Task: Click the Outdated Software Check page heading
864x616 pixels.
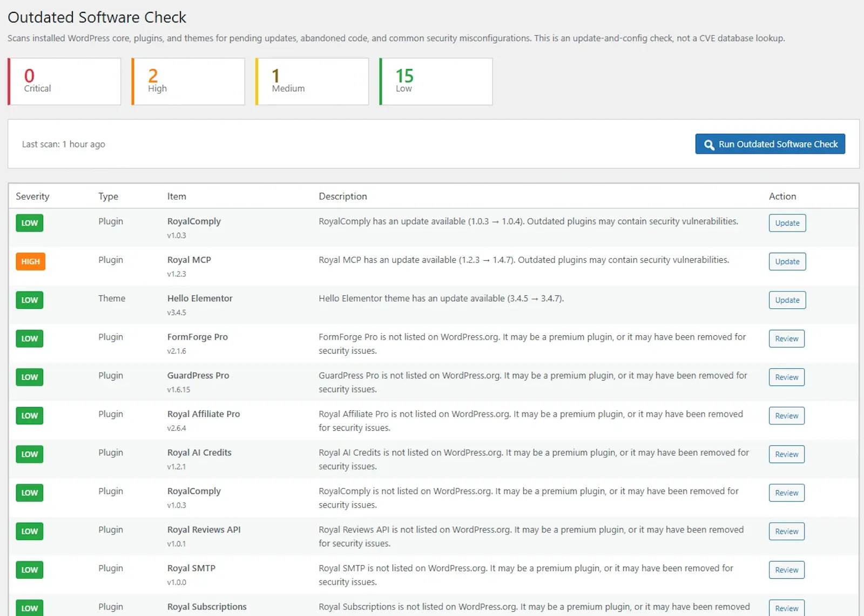Action: tap(97, 17)
